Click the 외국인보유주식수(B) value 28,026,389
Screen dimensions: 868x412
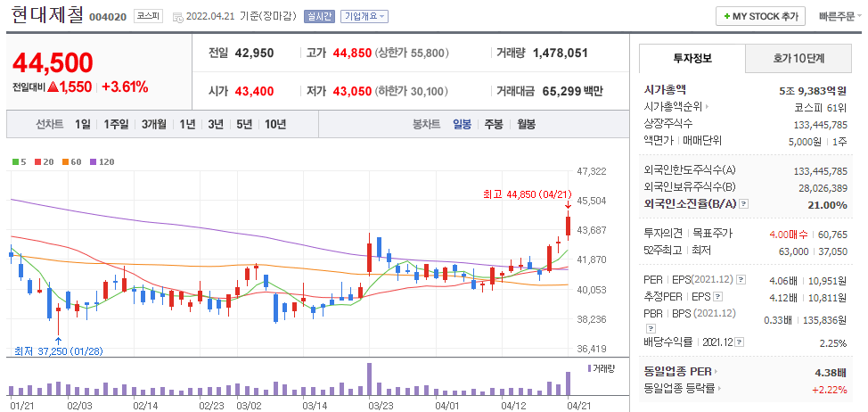click(x=823, y=188)
